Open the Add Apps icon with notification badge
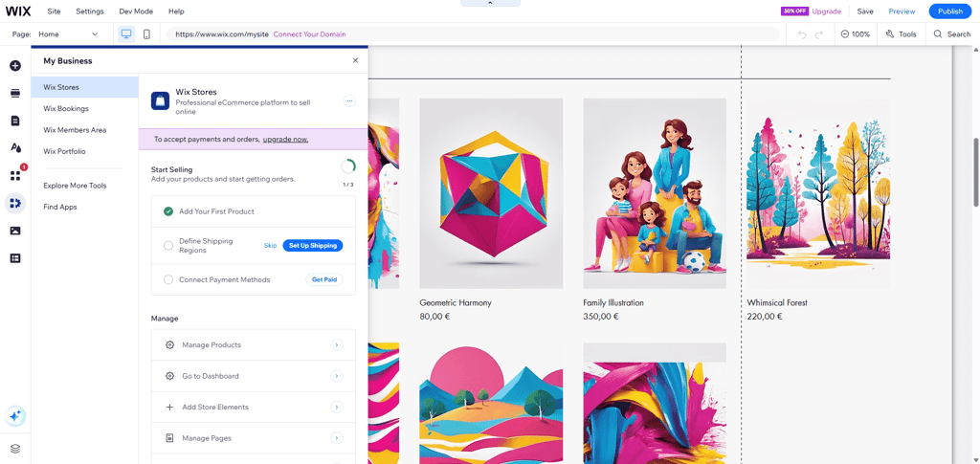 point(15,175)
